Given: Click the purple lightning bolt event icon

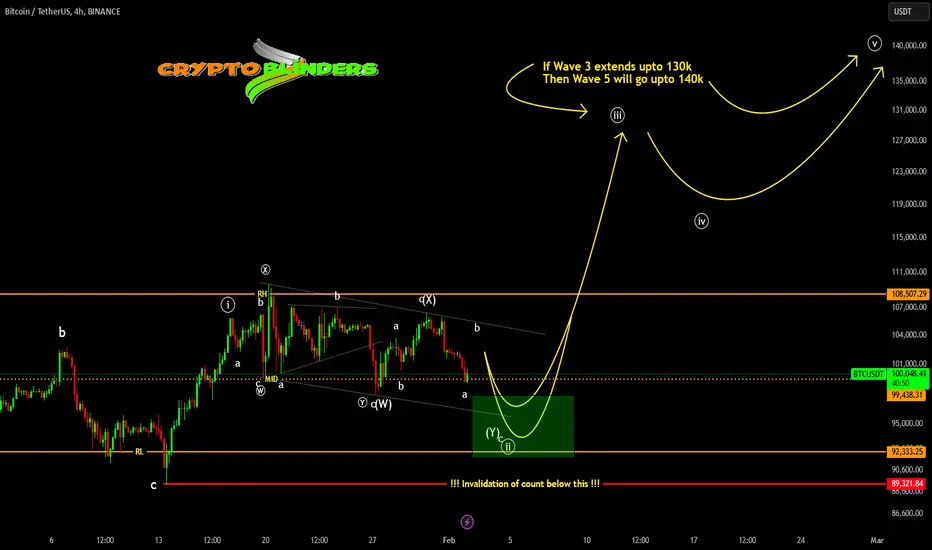Looking at the screenshot, I should point(467,522).
